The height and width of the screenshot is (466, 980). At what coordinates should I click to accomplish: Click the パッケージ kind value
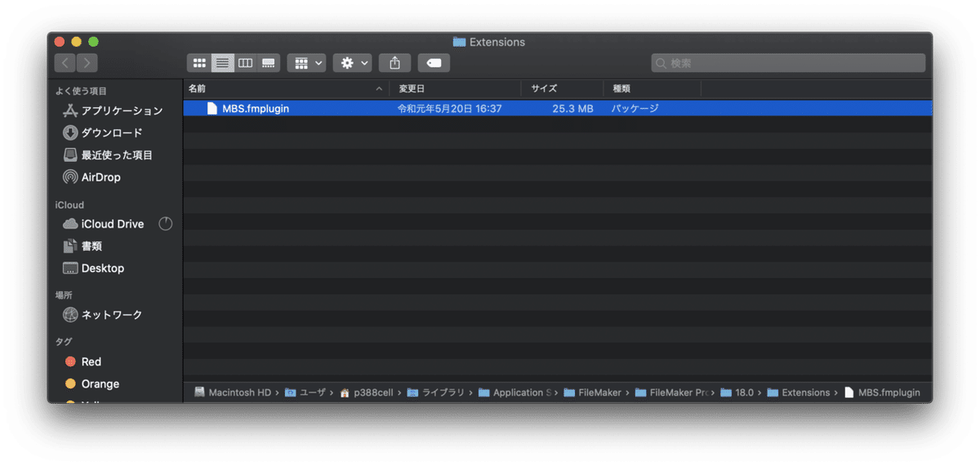coord(635,108)
